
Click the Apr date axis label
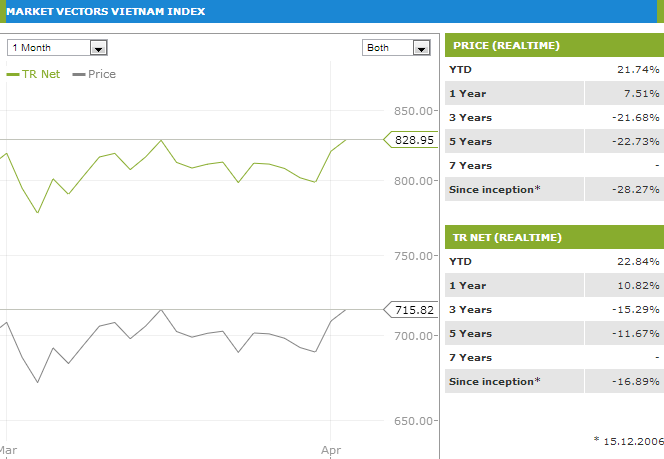(x=331, y=451)
